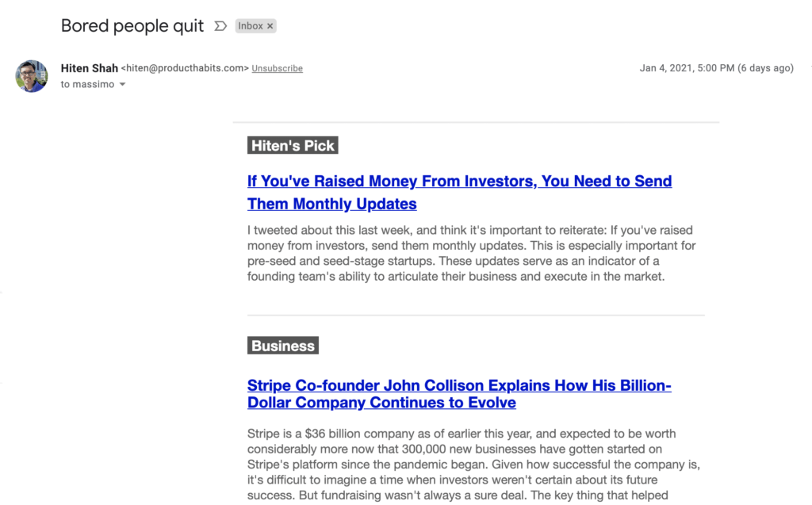Select the hiten@producthabits.com sender address

click(185, 68)
